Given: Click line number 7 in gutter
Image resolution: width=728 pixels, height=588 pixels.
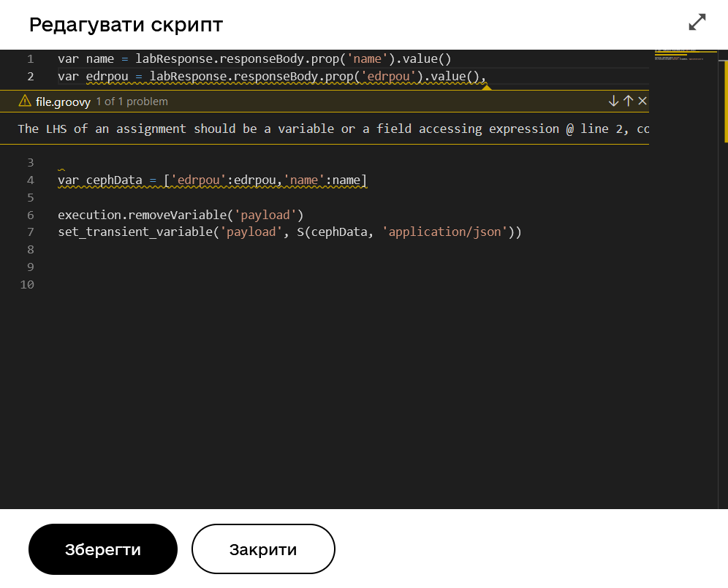Looking at the screenshot, I should pos(30,232).
